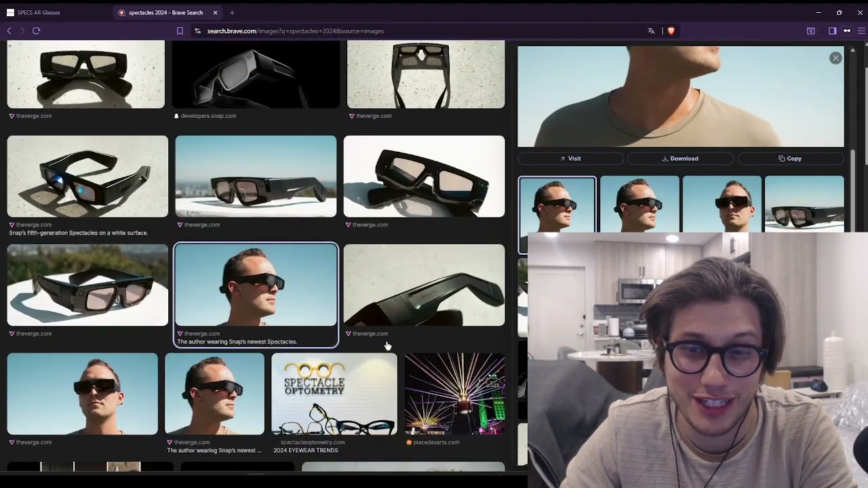The image size is (868, 488).
Task: Close the image preview panel
Action: [x=835, y=58]
